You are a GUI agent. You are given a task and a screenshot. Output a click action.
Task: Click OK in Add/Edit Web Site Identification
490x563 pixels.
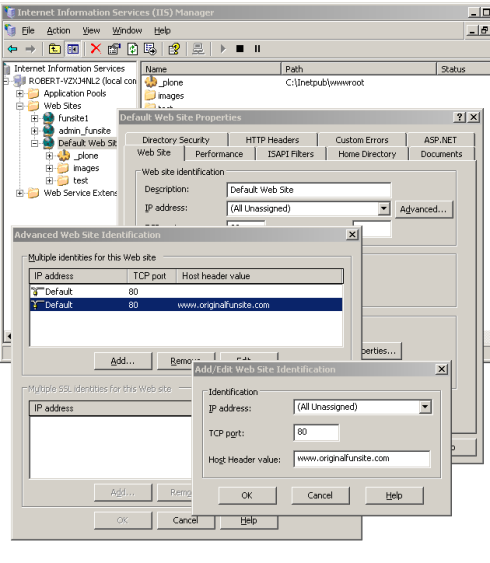247,495
